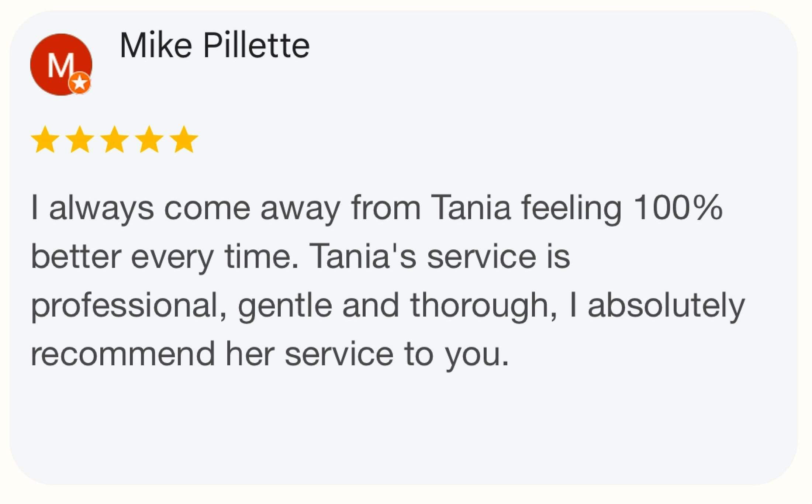Click the orange star badge on avatar
The height and width of the screenshot is (504, 812).
80,83
